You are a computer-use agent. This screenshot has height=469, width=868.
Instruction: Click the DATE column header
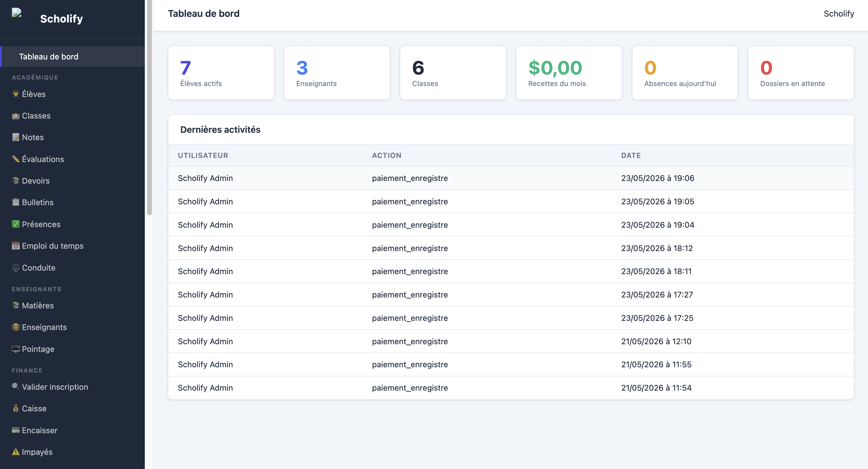(631, 156)
